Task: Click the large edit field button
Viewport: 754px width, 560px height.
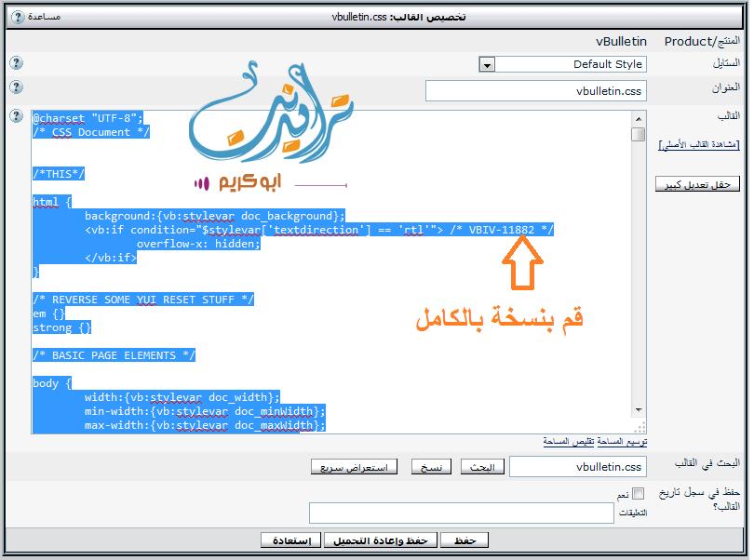Action: point(697,184)
